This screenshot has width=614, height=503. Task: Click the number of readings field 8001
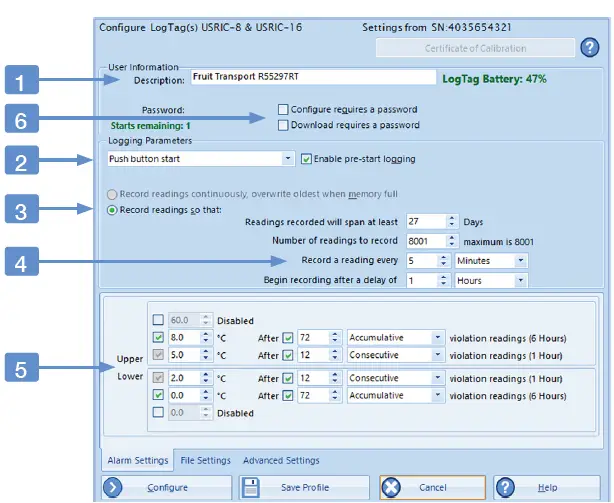(x=426, y=241)
